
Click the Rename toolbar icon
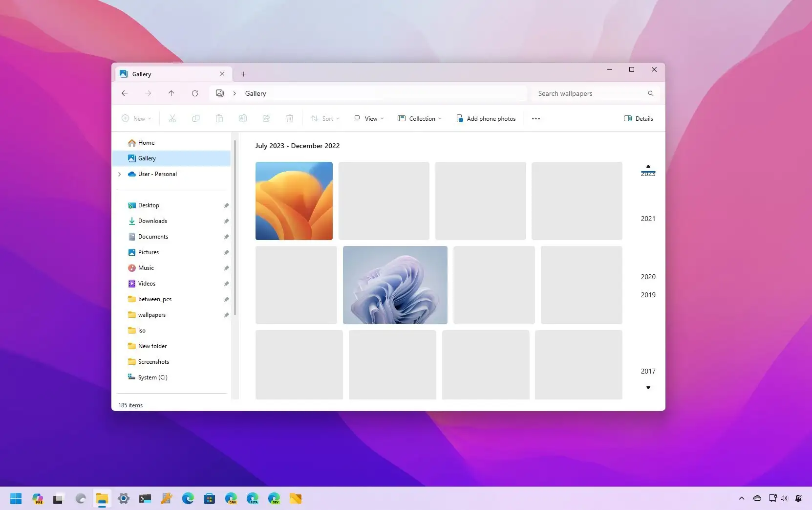click(243, 118)
